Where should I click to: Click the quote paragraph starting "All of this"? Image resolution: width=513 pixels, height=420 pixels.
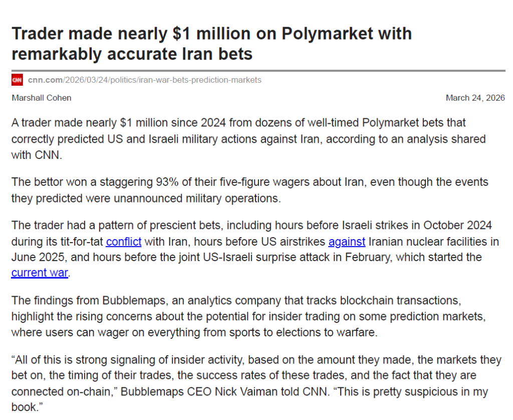pyautogui.click(x=256, y=383)
